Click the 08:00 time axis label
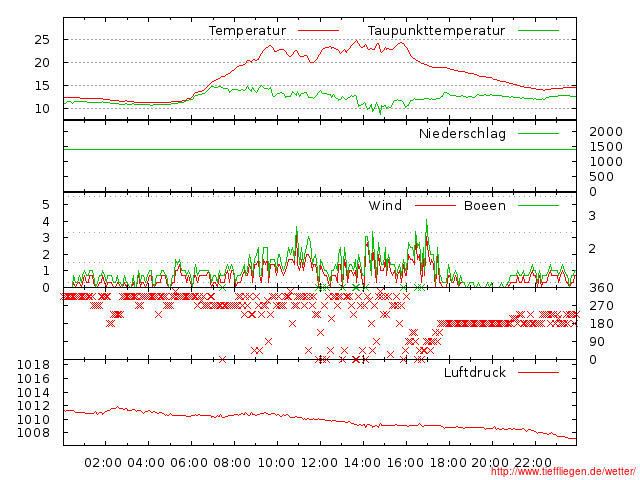640x480 pixels. (x=232, y=463)
